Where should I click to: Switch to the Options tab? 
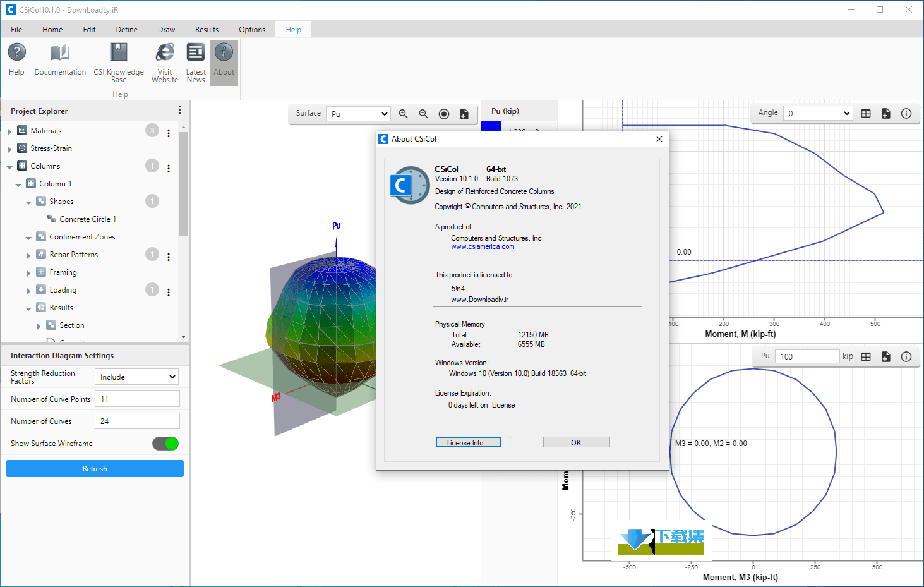252,29
